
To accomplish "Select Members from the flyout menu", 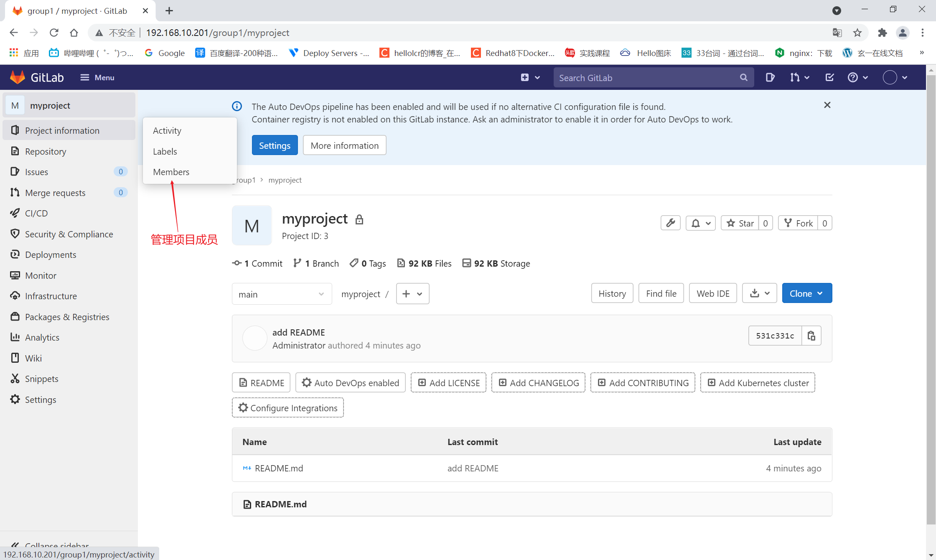I will coord(171,172).
